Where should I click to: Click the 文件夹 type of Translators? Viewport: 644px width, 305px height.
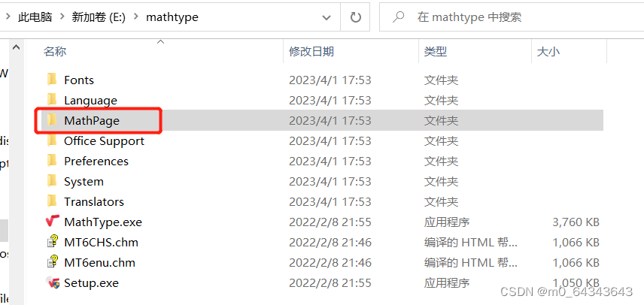tap(441, 201)
